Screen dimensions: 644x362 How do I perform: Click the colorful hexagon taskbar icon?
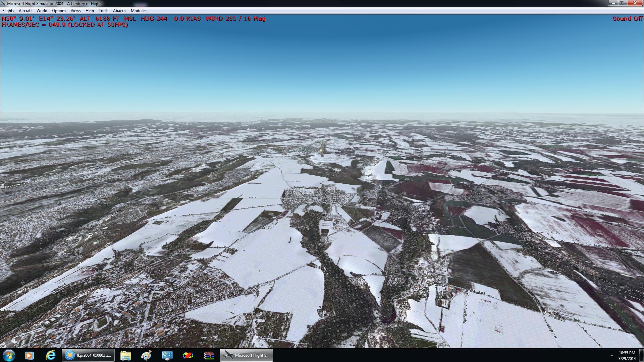point(188,355)
